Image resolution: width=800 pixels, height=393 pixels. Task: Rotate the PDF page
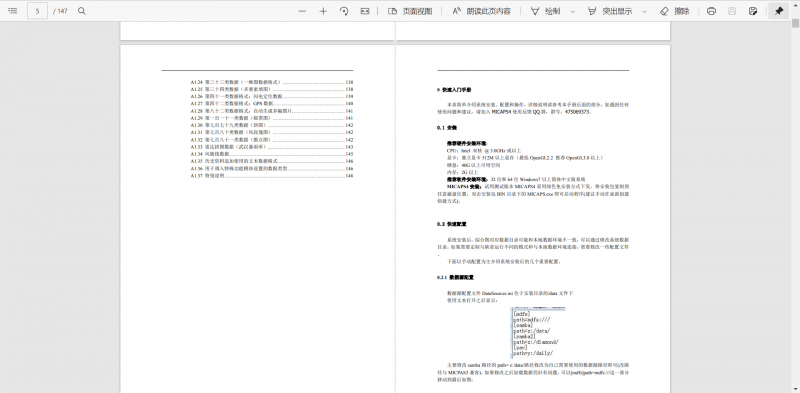[x=344, y=11]
